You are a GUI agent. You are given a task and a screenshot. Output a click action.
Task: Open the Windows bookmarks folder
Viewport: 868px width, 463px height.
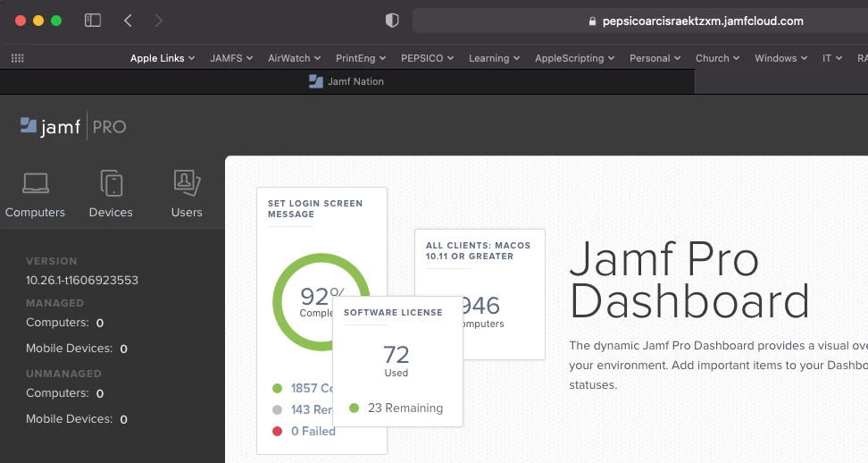tap(781, 58)
